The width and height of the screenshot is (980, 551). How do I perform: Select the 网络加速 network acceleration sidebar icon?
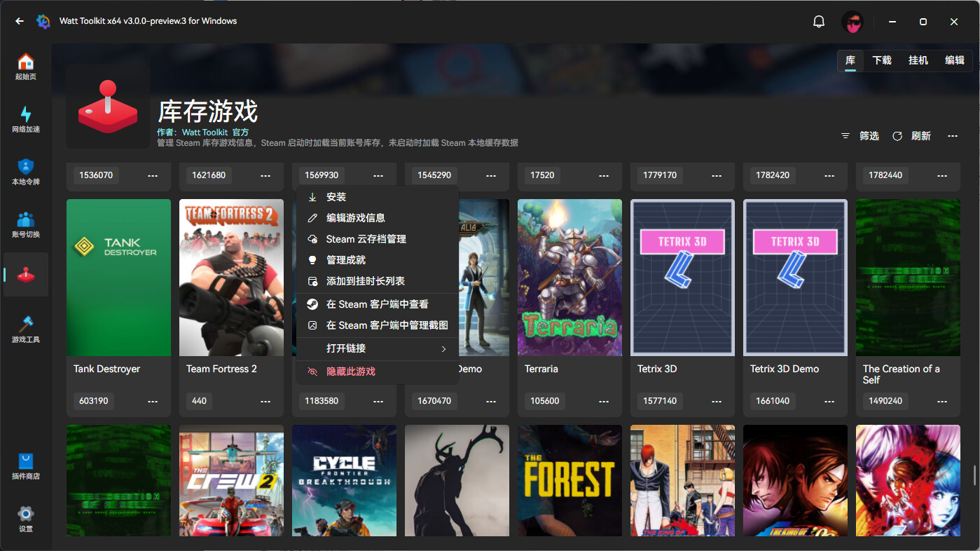coord(25,119)
